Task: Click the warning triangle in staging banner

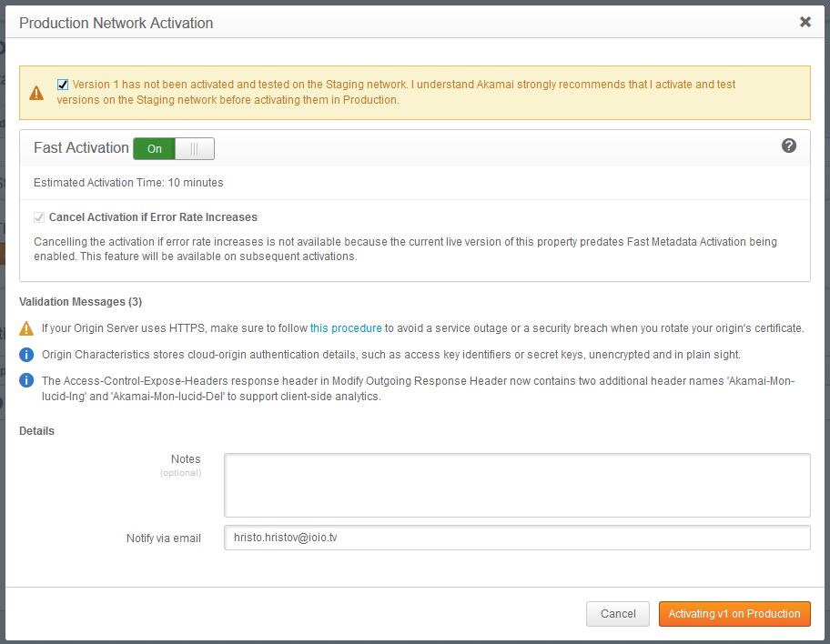Action: click(36, 93)
